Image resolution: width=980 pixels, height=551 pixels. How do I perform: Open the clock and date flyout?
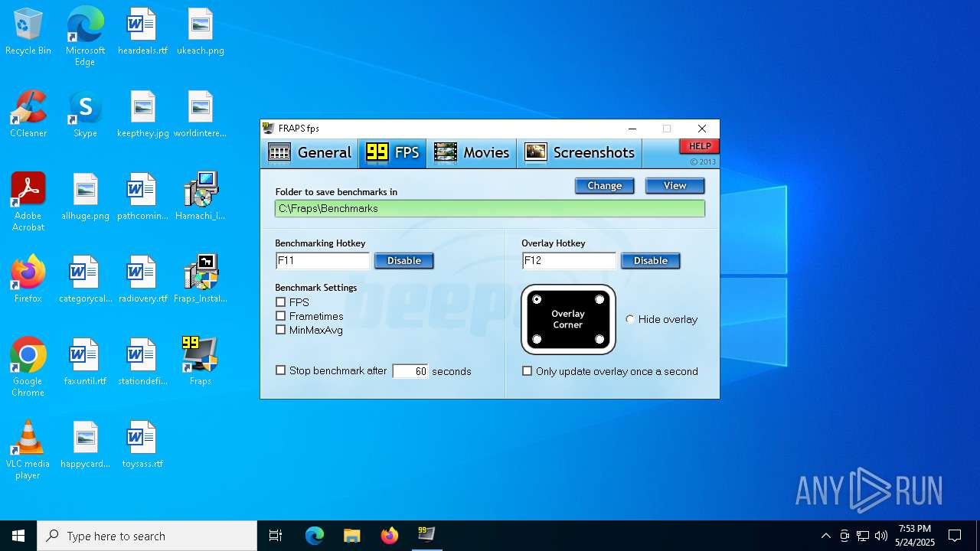(x=915, y=536)
